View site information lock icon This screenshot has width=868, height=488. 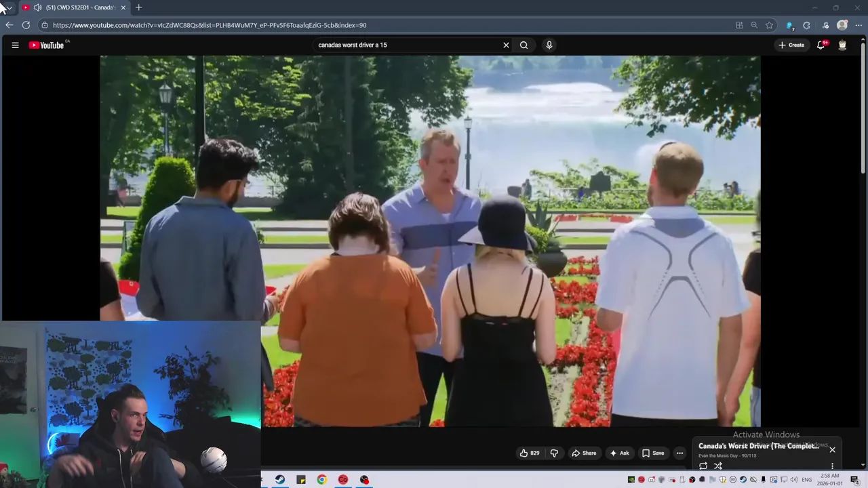[x=45, y=25]
